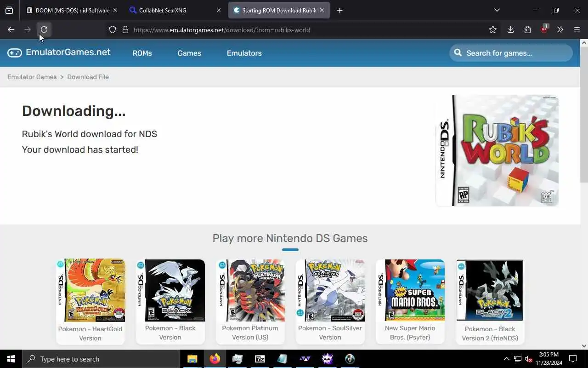Viewport: 588px width, 368px height.
Task: Click the Firefox taskbar icon
Action: pyautogui.click(x=215, y=359)
